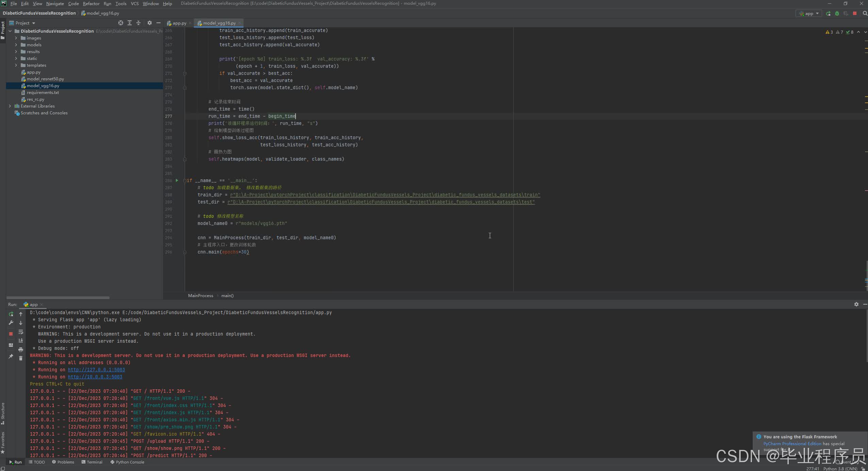Image resolution: width=868 pixels, height=471 pixels.
Task: Open the Refactor menu
Action: point(91,3)
